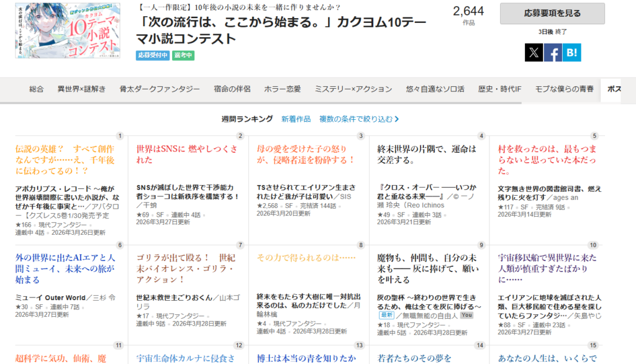
Task: Select the 新着作品 sort link
Action: 296,119
